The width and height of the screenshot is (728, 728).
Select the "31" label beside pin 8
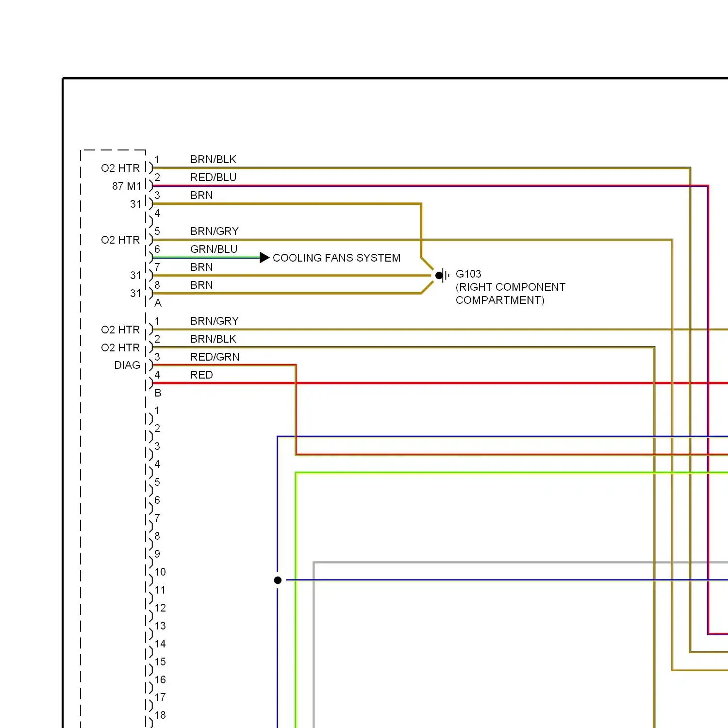coord(135,293)
